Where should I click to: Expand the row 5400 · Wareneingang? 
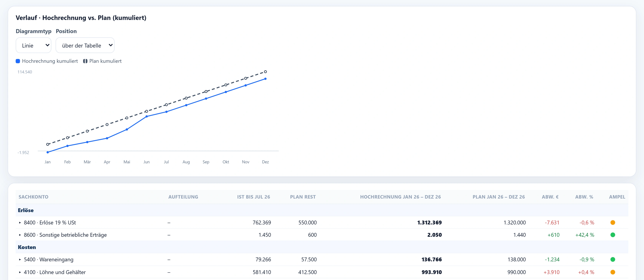click(20, 259)
